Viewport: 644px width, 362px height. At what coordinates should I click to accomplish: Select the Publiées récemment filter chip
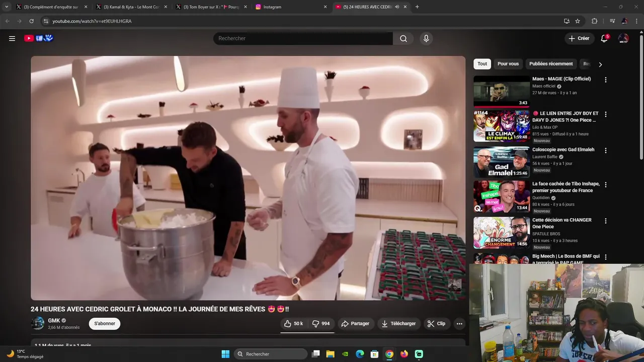point(551,64)
